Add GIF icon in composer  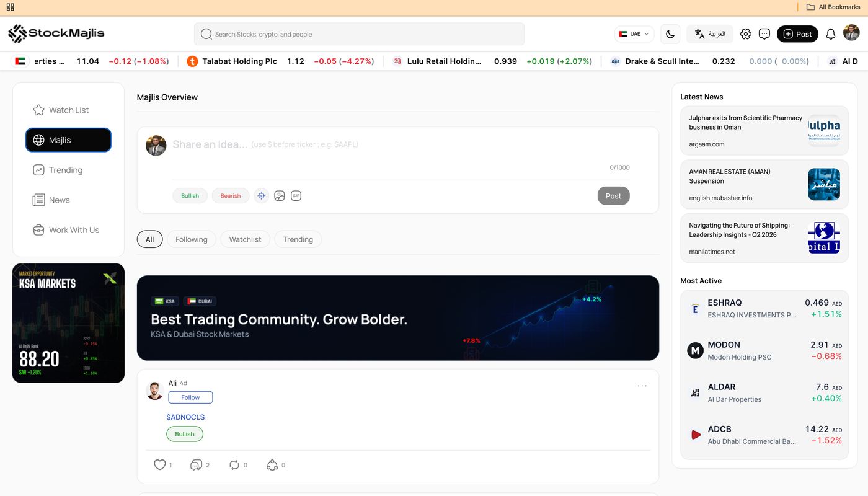point(296,196)
